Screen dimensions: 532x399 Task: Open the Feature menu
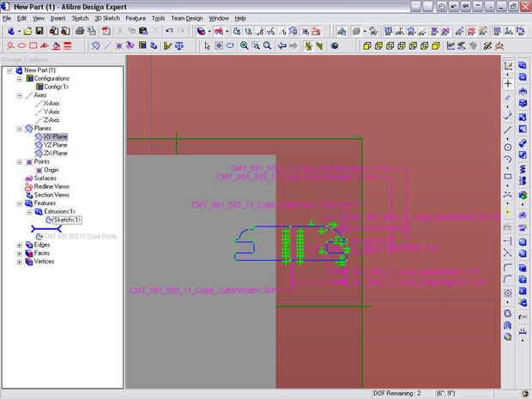click(136, 18)
